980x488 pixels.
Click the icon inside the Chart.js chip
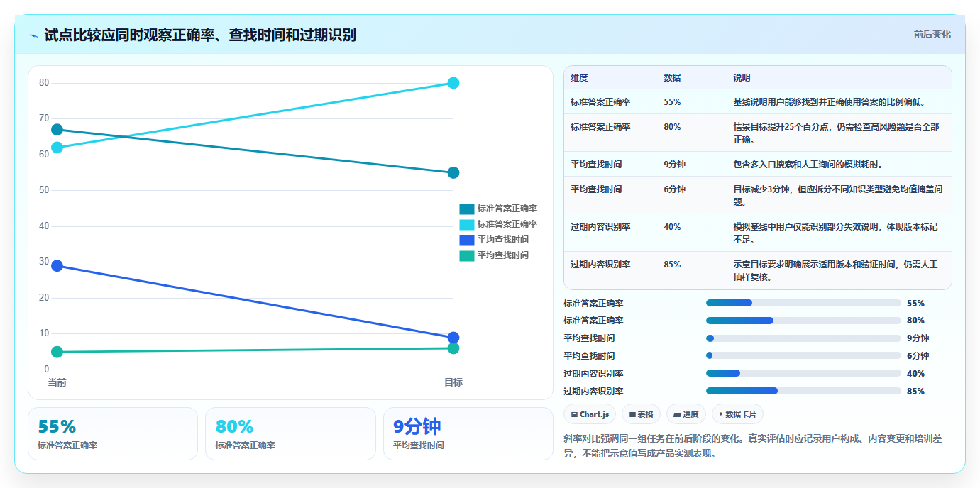coord(574,414)
